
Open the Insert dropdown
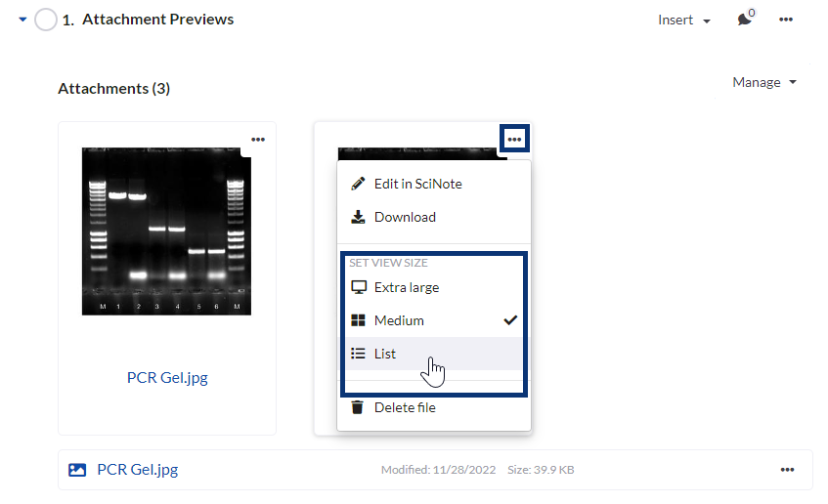683,20
